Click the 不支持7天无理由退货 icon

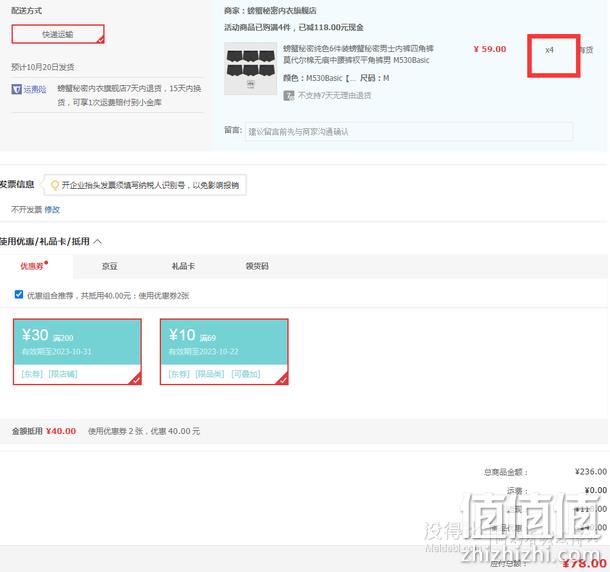(x=289, y=95)
